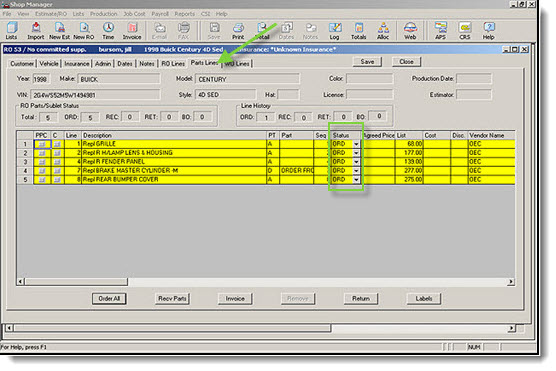Click the Invoice button below grid
Image resolution: width=556 pixels, height=371 pixels.
[235, 299]
